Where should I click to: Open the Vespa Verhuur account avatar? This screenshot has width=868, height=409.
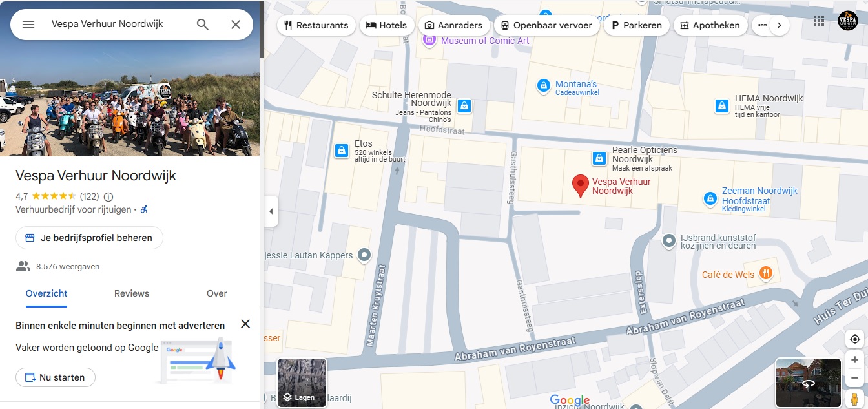click(848, 21)
